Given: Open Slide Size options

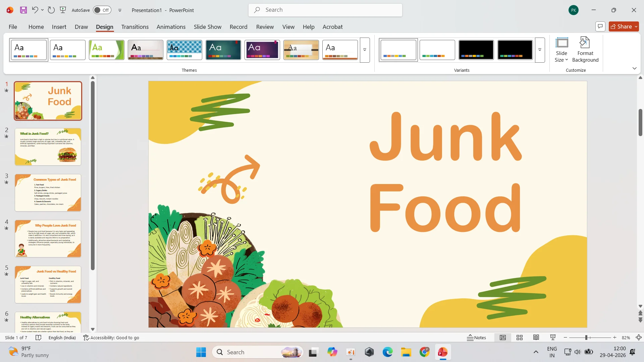Looking at the screenshot, I should (561, 50).
